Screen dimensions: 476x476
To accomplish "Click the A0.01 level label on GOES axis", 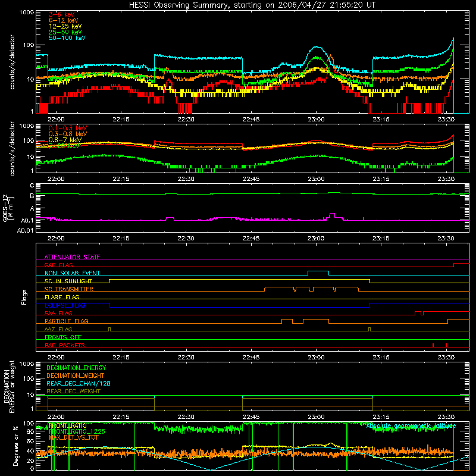I will [26, 230].
